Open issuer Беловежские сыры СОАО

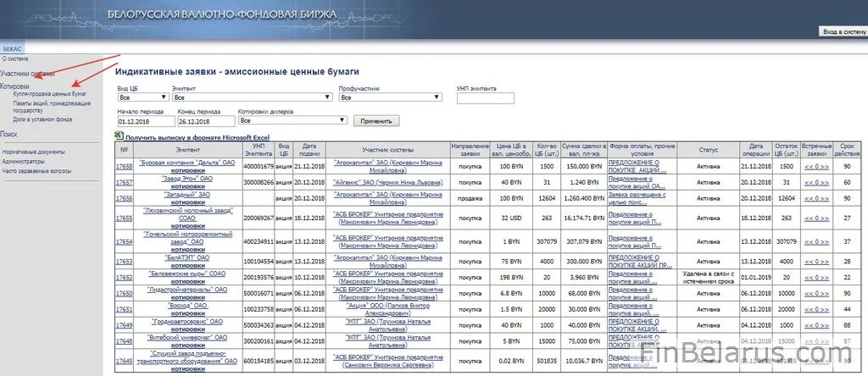[187, 274]
